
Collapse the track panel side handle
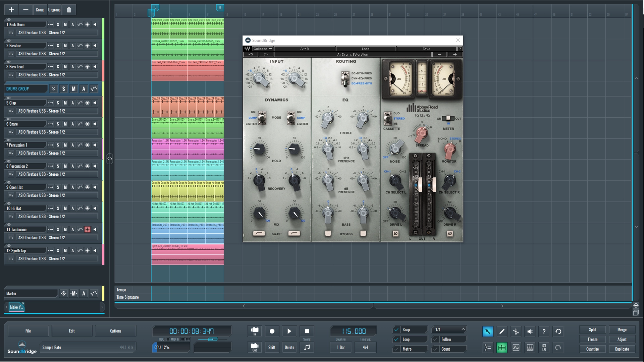110,159
